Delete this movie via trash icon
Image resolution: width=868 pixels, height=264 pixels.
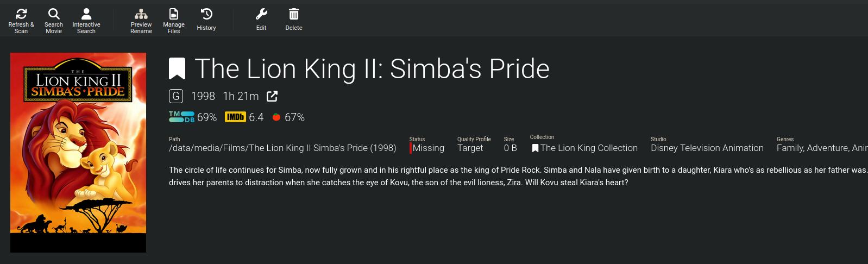(x=294, y=15)
